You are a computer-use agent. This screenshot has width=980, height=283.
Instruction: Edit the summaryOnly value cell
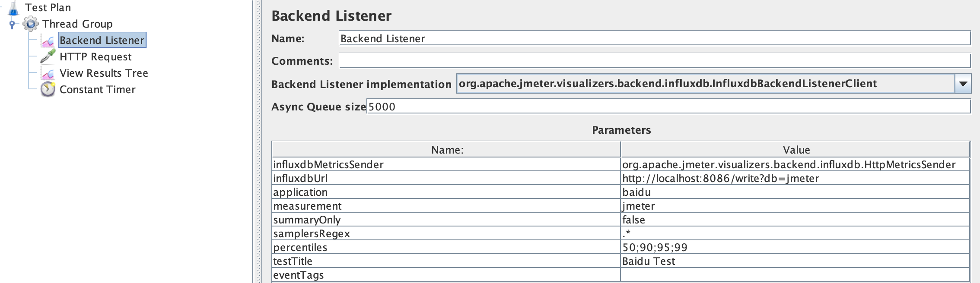(x=795, y=220)
